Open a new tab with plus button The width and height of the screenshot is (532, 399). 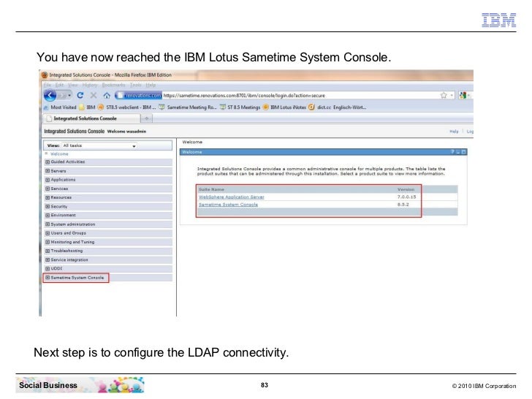click(x=147, y=118)
